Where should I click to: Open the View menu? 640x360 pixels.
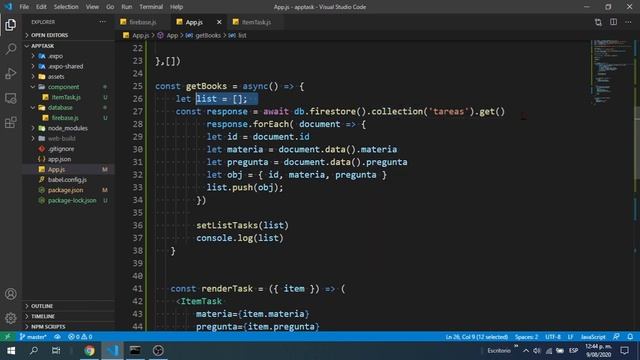pos(92,7)
